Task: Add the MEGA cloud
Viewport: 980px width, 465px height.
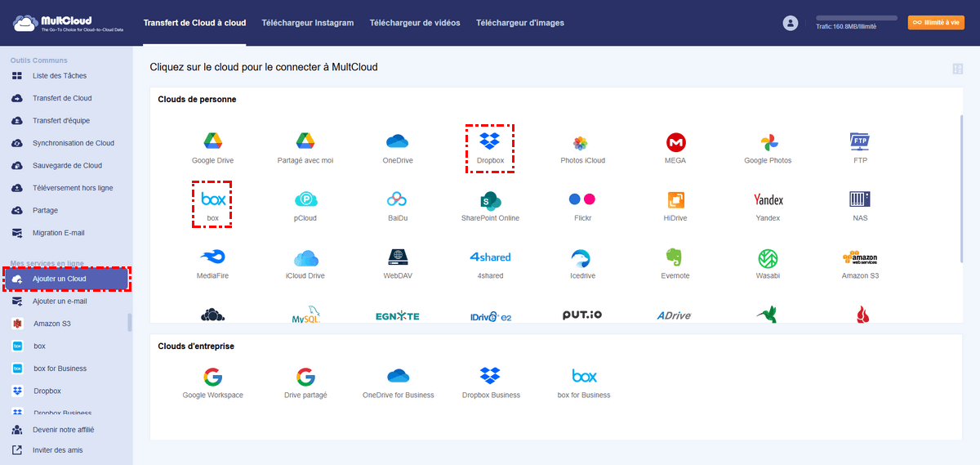Action: pos(675,148)
